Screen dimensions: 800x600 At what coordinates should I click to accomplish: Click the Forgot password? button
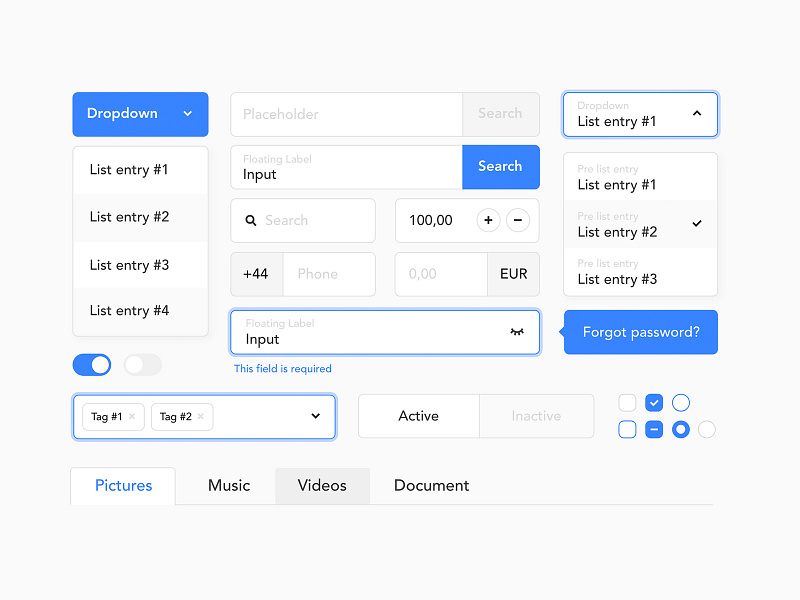coord(640,332)
